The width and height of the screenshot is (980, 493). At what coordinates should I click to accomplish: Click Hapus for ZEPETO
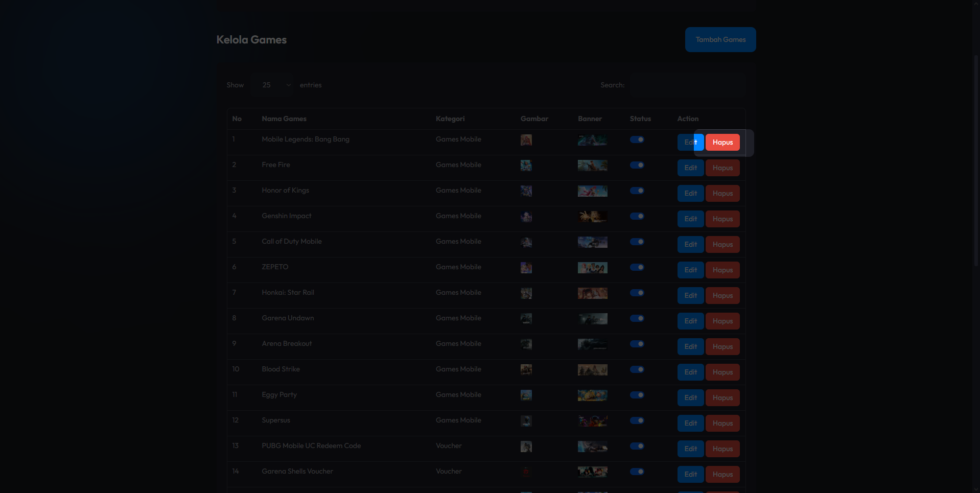coord(722,270)
